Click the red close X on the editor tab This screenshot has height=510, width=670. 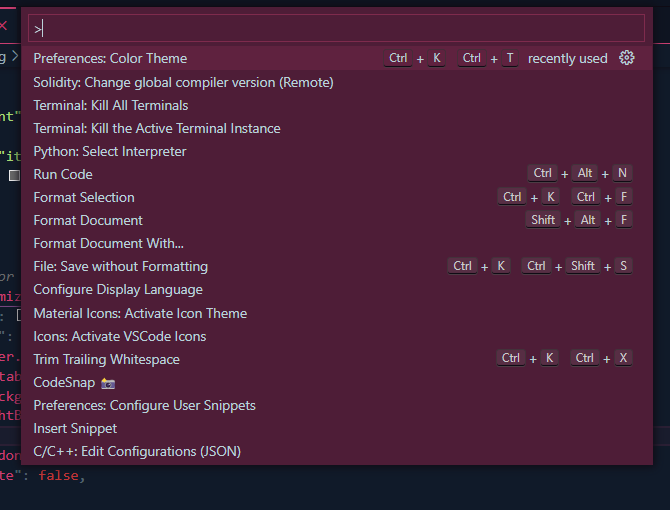3,26
